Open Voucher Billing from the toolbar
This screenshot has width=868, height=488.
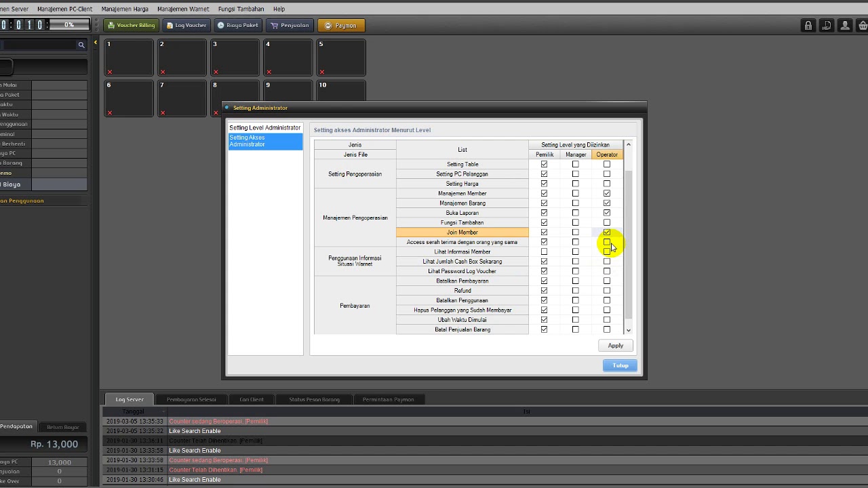pos(131,26)
